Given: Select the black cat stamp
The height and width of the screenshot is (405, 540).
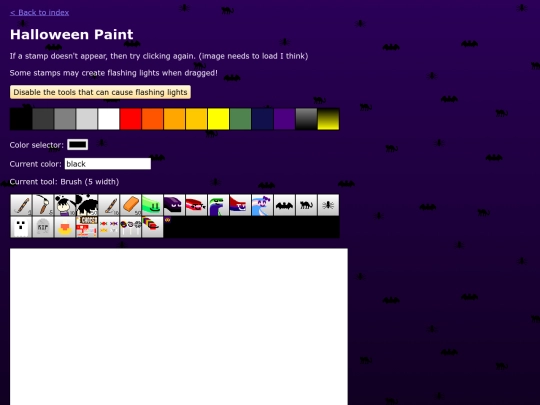Looking at the screenshot, I should 307,205.
